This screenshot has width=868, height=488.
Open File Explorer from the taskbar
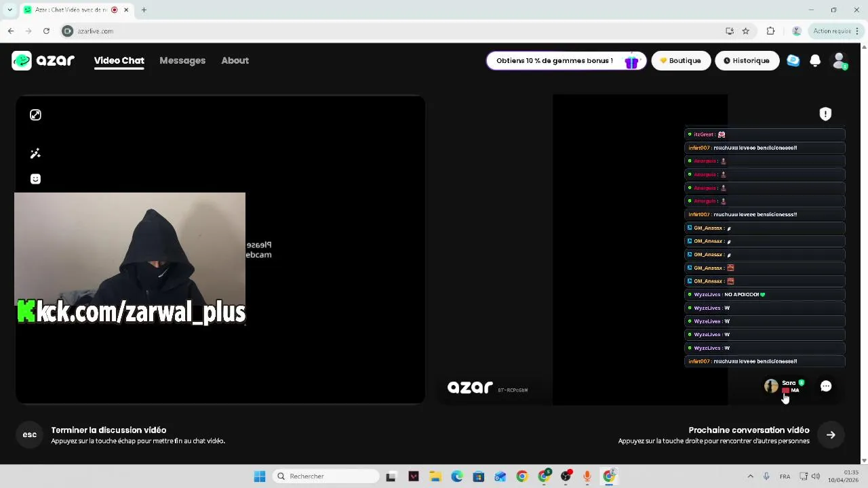[x=435, y=476]
